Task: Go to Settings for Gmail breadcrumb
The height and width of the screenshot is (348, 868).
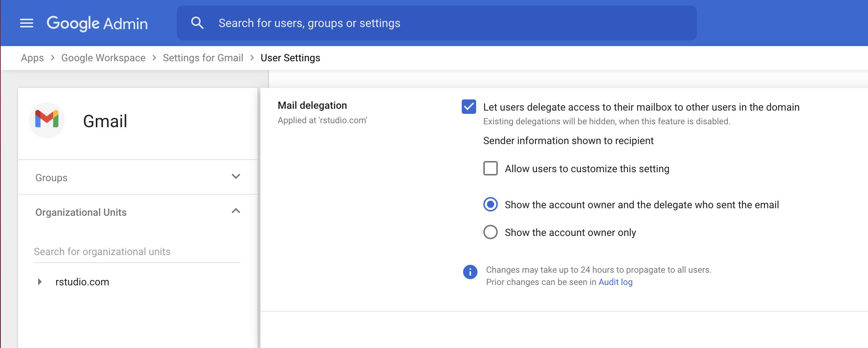Action: coord(203,58)
